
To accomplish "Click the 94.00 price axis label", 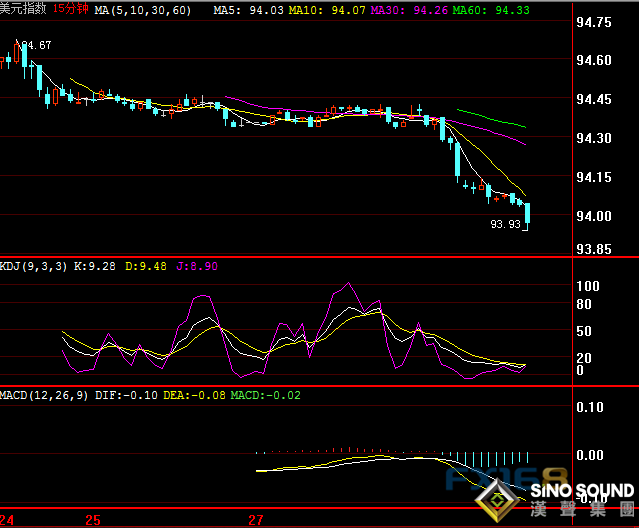I will [x=593, y=216].
